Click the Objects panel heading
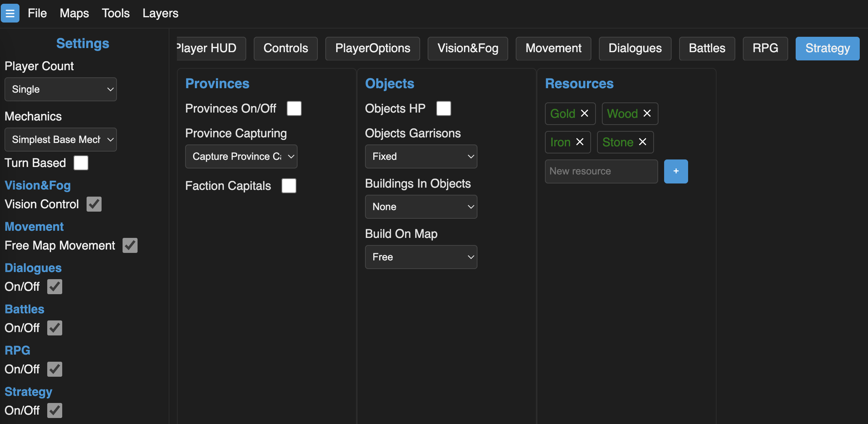868x424 pixels. pos(390,83)
